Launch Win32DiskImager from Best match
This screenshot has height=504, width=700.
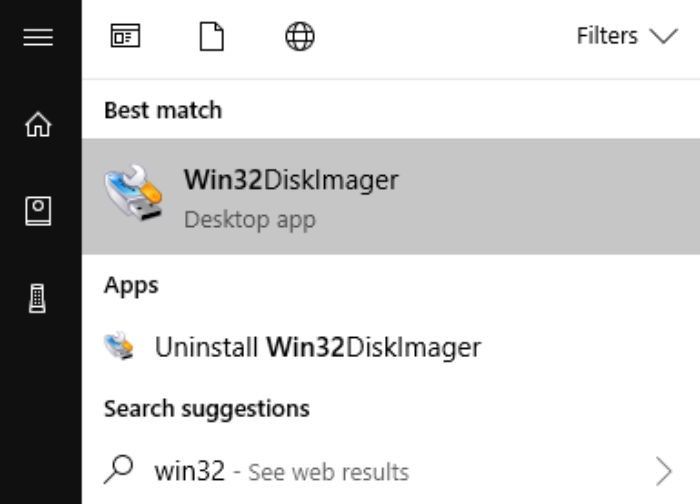291,181
